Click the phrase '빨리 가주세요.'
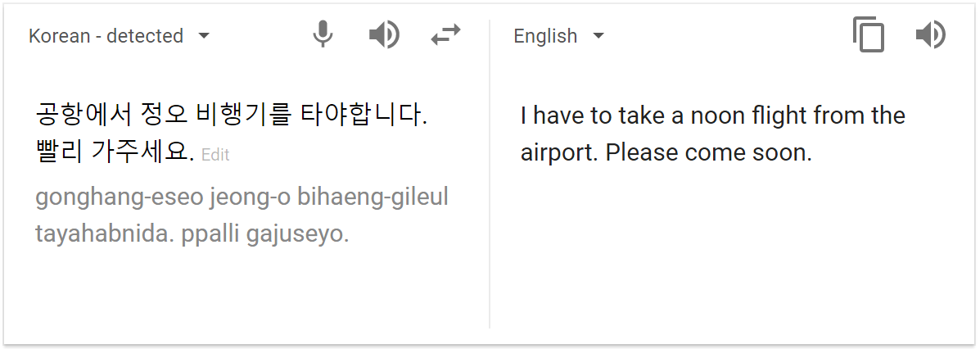 (115, 152)
